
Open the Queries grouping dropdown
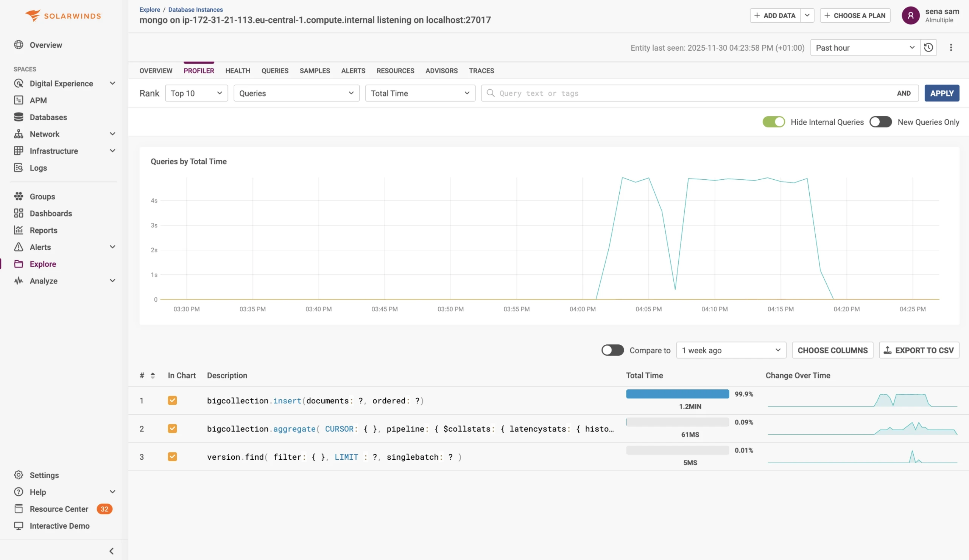tap(296, 93)
